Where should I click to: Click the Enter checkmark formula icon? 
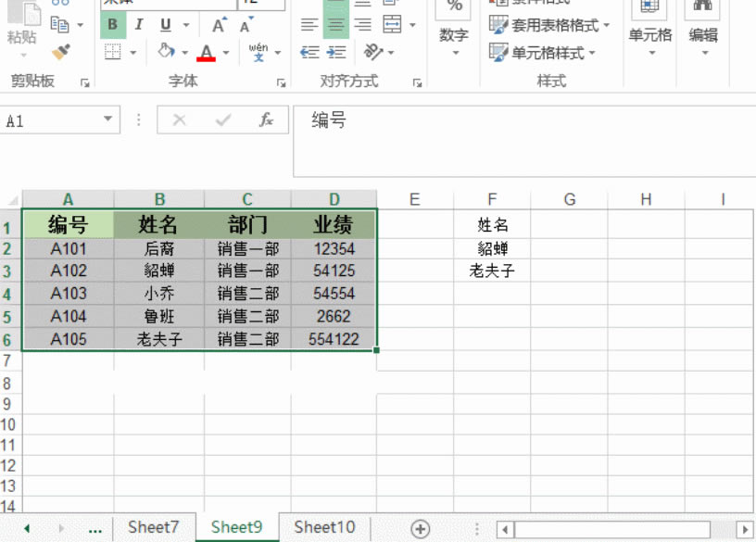[223, 120]
